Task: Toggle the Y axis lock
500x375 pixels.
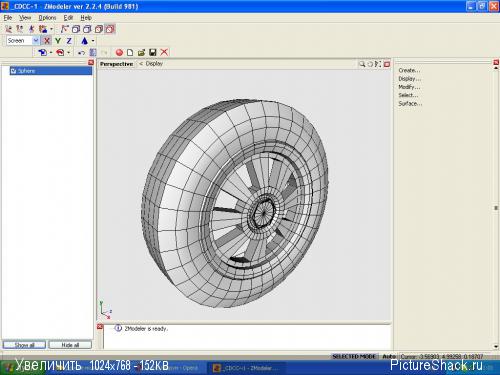Action: [x=58, y=41]
